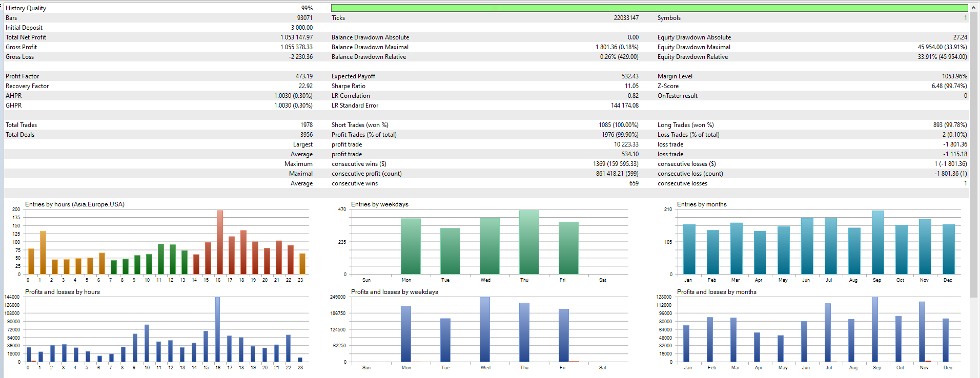The width and height of the screenshot is (980, 378).
Task: Click the Total Net Profit value "1 053 147.97"
Action: click(296, 37)
